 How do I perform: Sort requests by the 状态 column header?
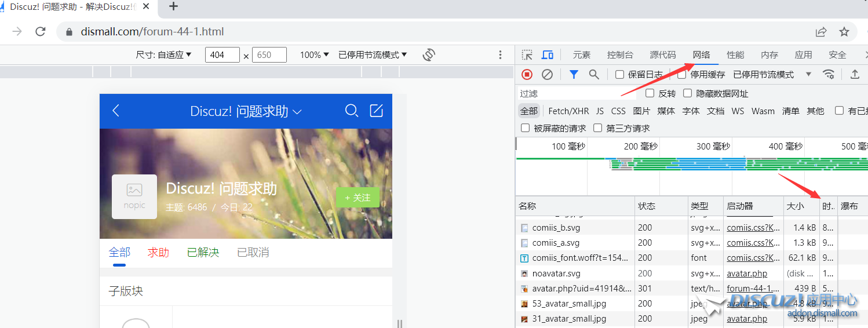pyautogui.click(x=661, y=206)
